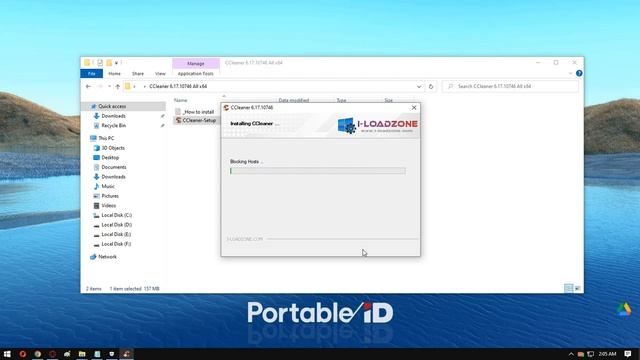Open the Windows Start menu

[x=7, y=354]
